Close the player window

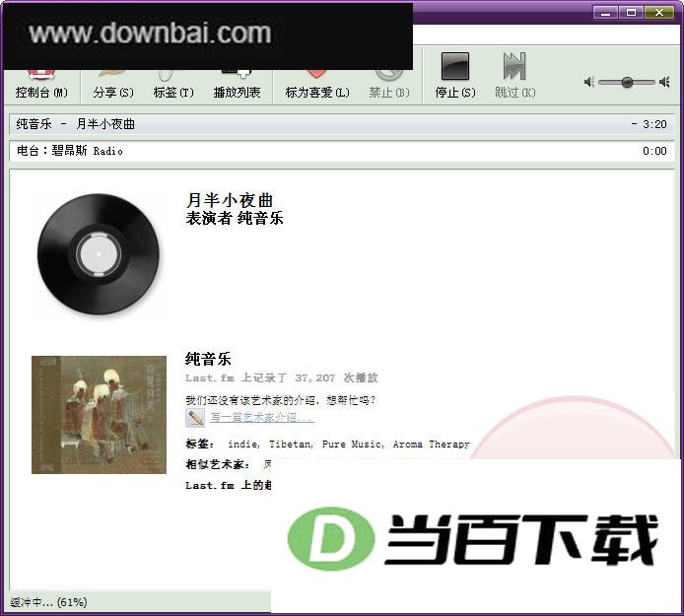coord(659,13)
